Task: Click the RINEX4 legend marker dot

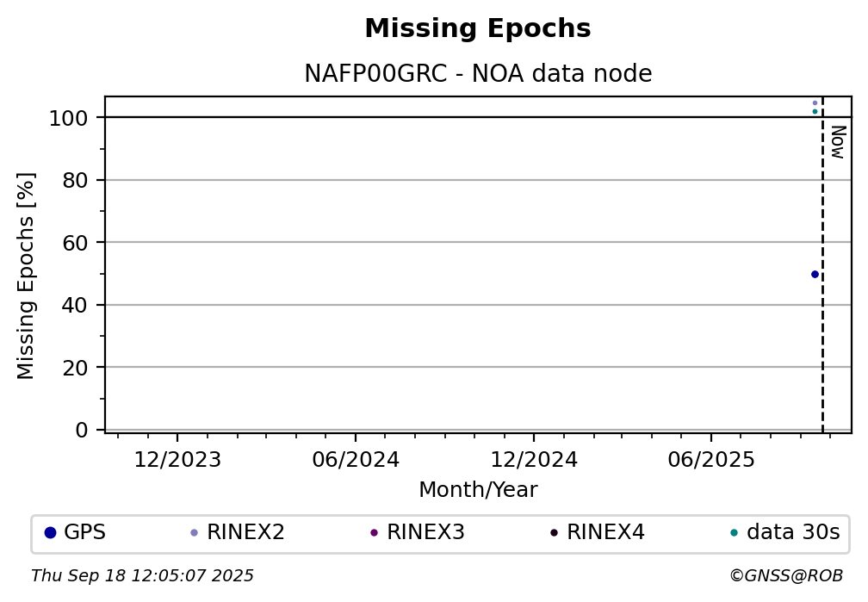Action: (x=554, y=533)
